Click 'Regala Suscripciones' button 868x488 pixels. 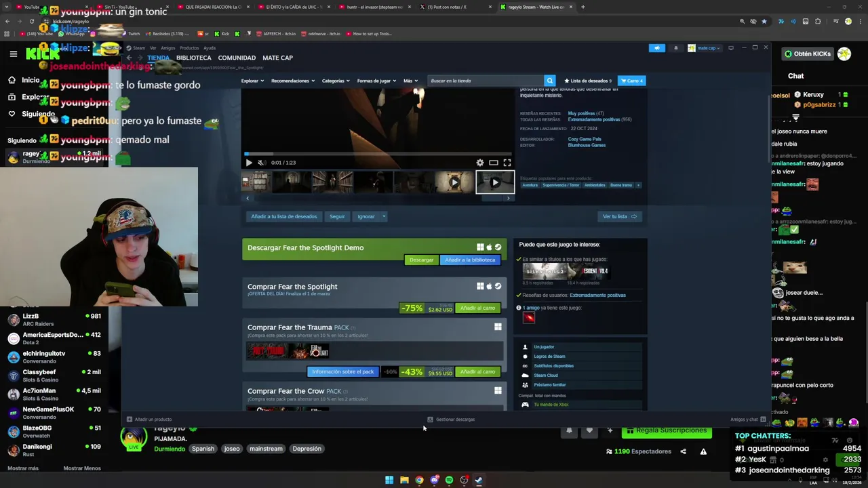(x=667, y=430)
